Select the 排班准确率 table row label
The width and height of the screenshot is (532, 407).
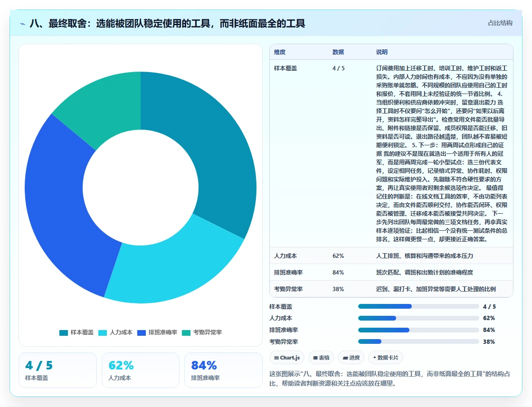tap(288, 272)
